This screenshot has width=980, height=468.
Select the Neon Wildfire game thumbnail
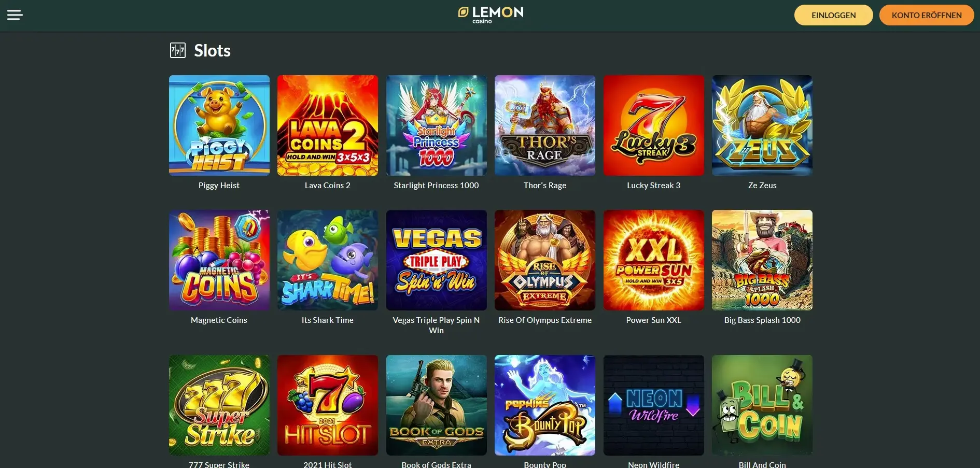point(654,405)
